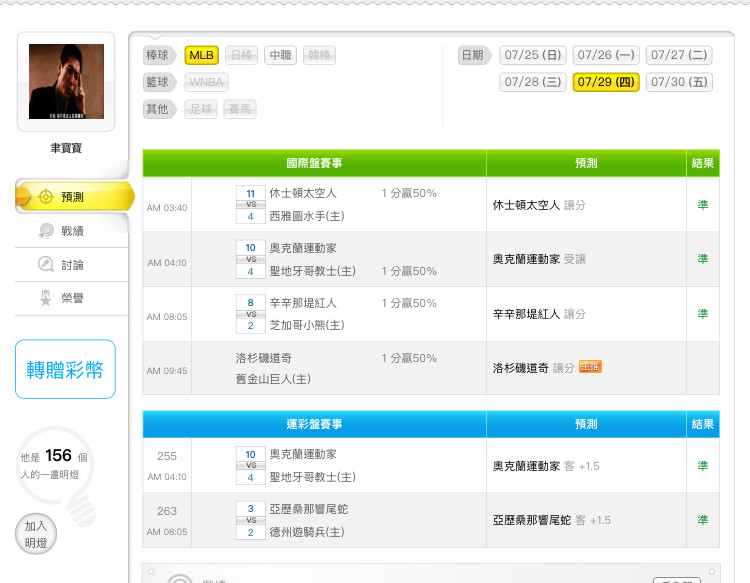The height and width of the screenshot is (583, 750).
Task: Click the 加入明燈 button
Action: 36,534
